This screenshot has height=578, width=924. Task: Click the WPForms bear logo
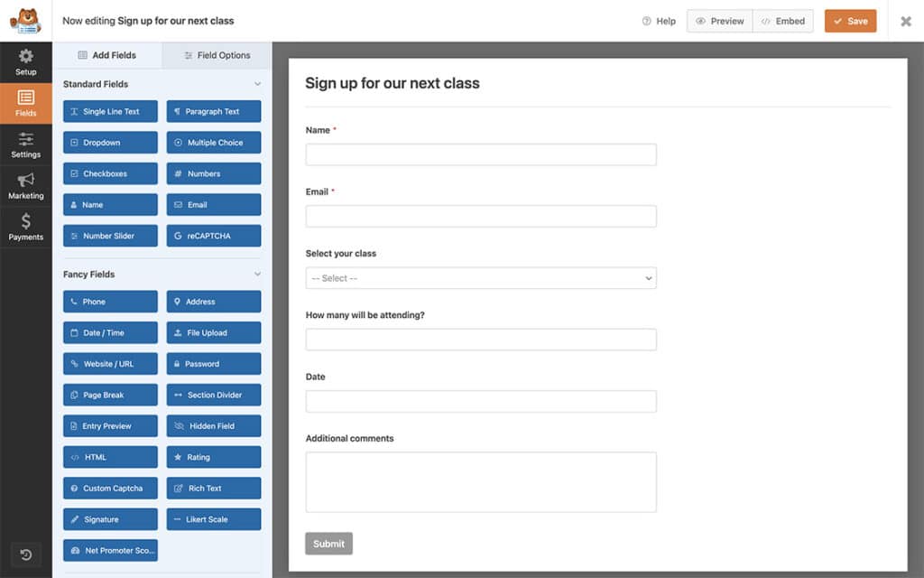point(25,21)
